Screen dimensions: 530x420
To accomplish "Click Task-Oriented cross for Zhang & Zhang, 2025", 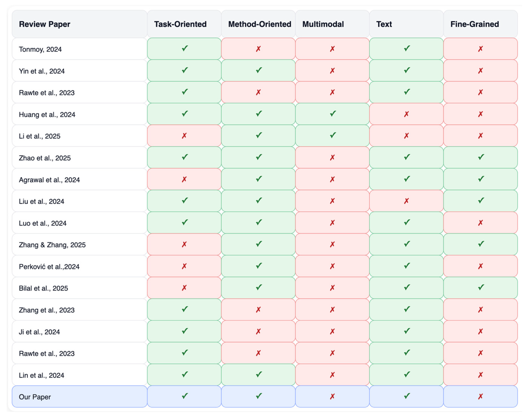I will (x=184, y=244).
